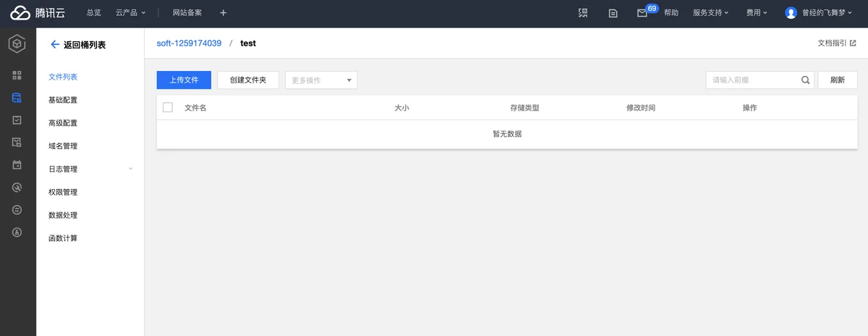
Task: Click the 创建文件夹 button
Action: pos(248,80)
